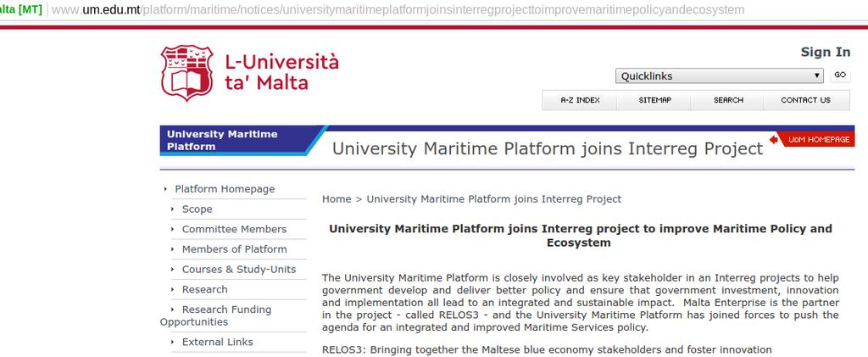
Task: Click the University Maritime Platform banner title
Action: click(222, 140)
